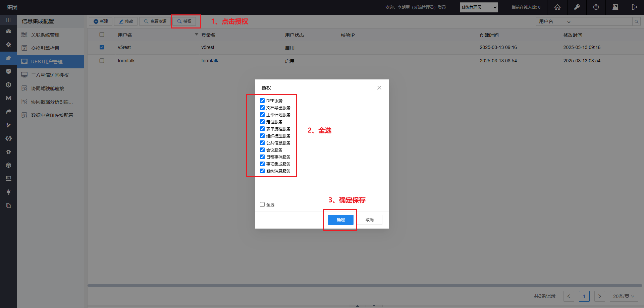Screen dimensions: 644x308
Task: Click the lightbulb icon in left rail
Action: tap(8, 192)
